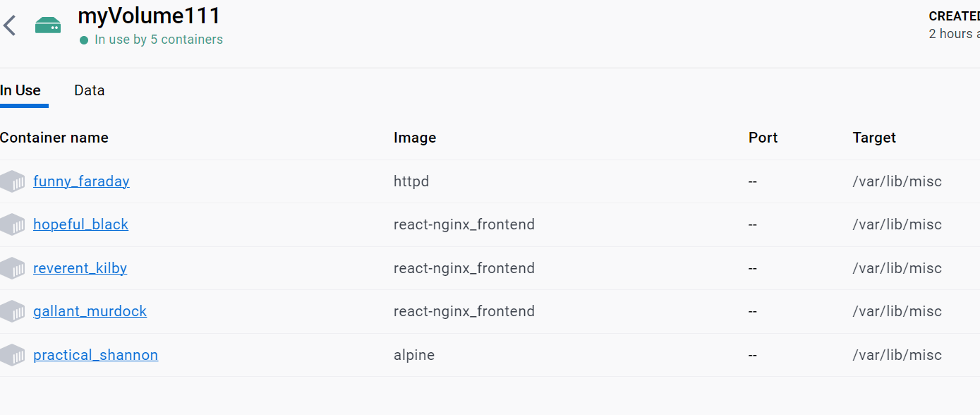Click the Container name column header
Screen dimensions: 980x415
(x=54, y=138)
